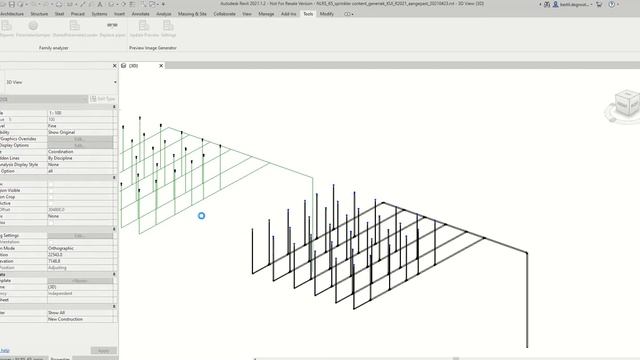
Task: Open the Architecture ribbon tab
Action: click(x=11, y=14)
